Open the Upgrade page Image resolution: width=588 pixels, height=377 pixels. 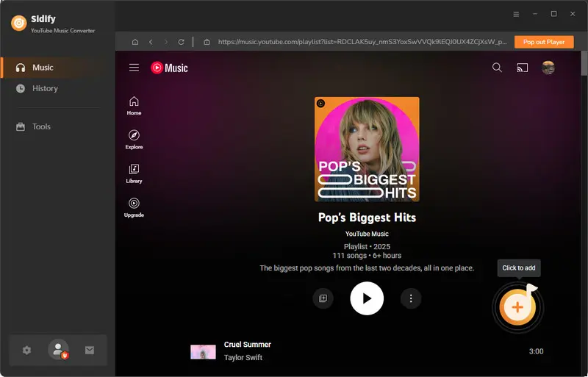pos(134,208)
